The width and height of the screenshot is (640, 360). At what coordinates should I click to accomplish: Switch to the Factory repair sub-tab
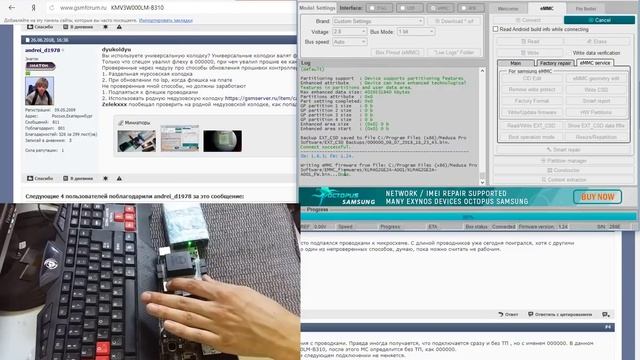pos(555,63)
